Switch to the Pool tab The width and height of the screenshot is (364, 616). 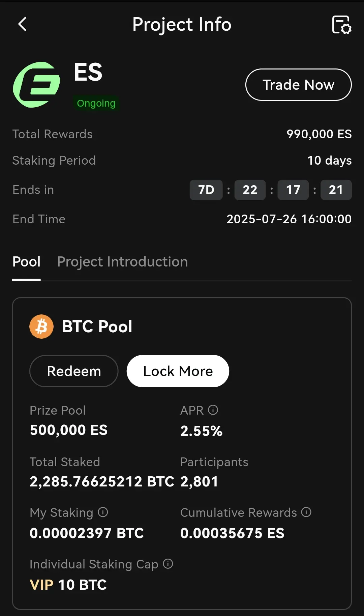pos(26,262)
